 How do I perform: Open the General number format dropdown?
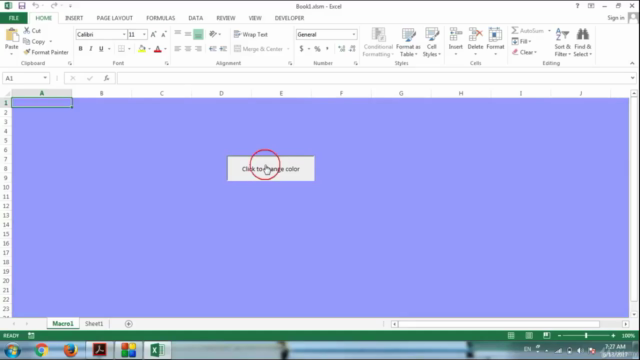(x=354, y=35)
